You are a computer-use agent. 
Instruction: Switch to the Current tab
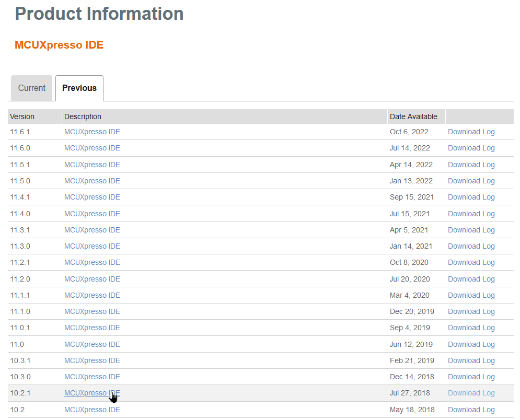click(31, 88)
